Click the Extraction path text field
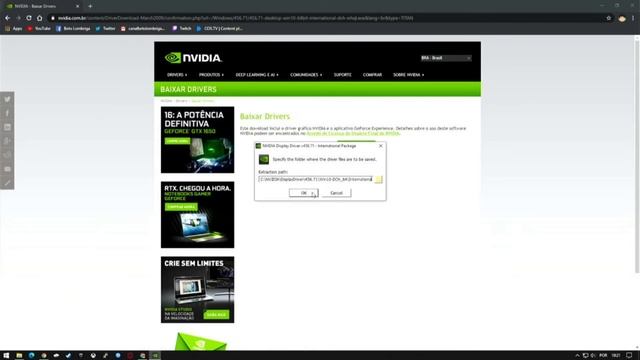 click(316, 179)
